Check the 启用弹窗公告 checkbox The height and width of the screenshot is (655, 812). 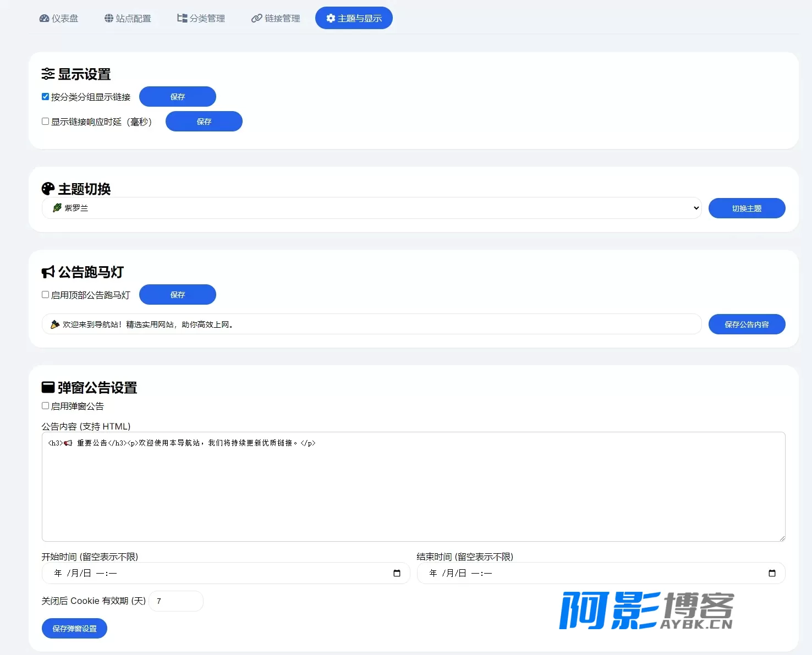45,405
